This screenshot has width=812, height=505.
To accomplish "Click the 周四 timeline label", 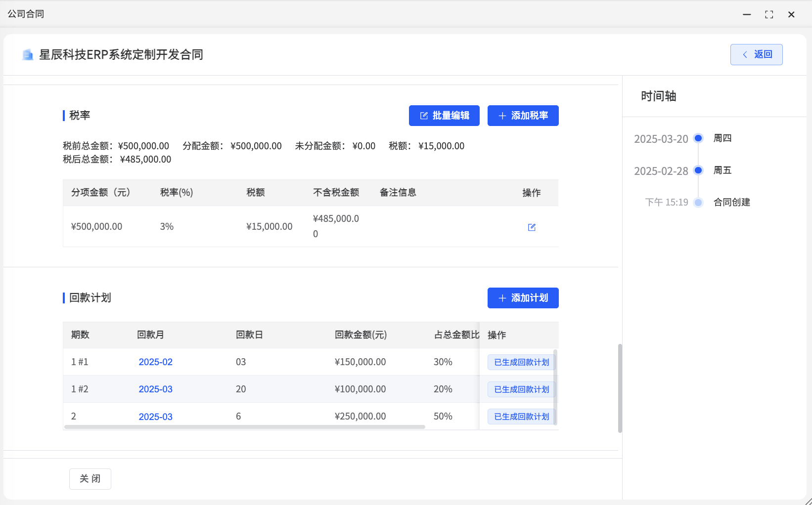I will tap(722, 138).
